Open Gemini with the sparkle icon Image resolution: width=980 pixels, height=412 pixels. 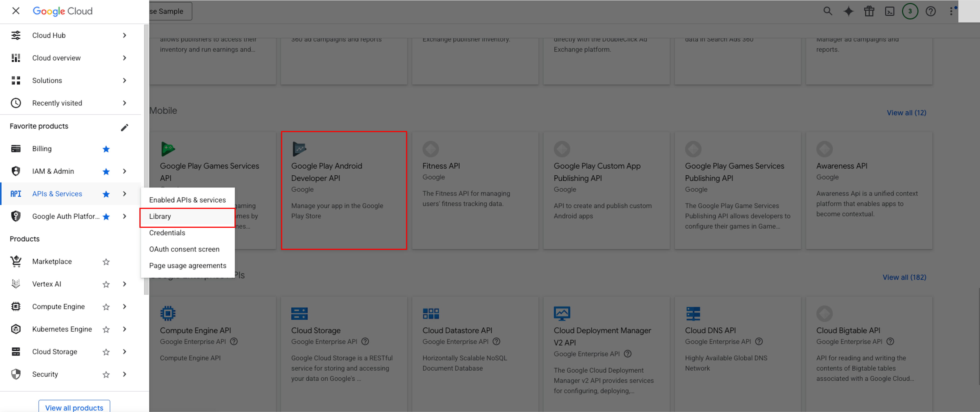[848, 11]
